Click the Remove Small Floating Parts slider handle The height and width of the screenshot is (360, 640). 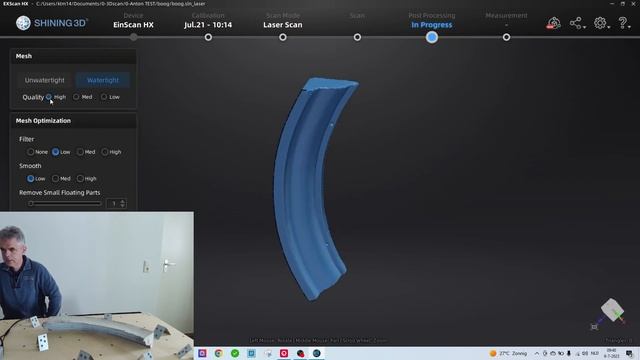click(31, 203)
